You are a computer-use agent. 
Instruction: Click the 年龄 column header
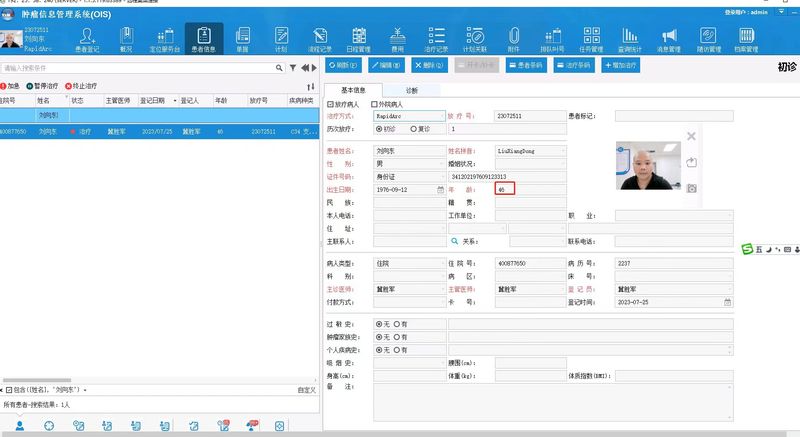pyautogui.click(x=230, y=100)
